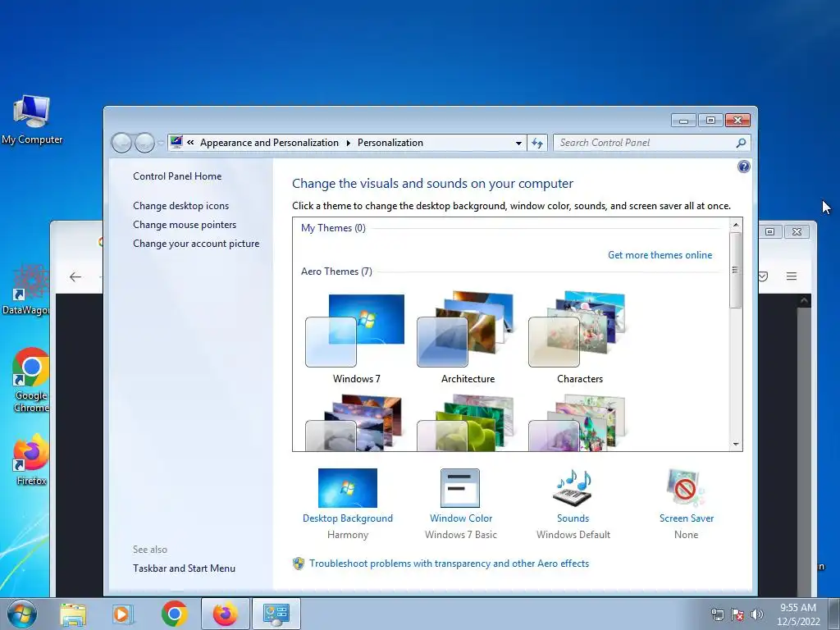
Task: Open the Sounds keyboard icon
Action: 572,487
